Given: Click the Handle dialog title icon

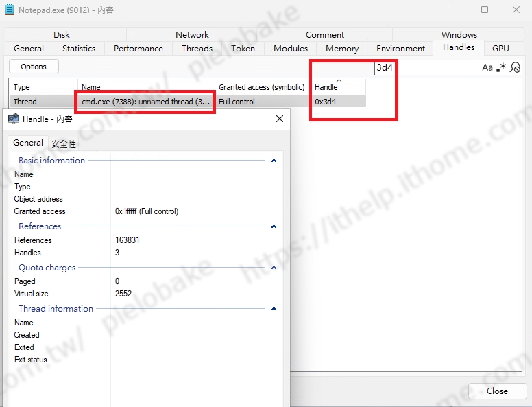Looking at the screenshot, I should 14,119.
